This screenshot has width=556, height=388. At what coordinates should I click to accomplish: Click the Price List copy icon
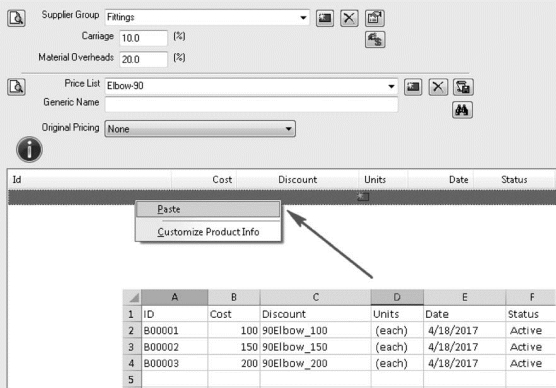[x=463, y=87]
